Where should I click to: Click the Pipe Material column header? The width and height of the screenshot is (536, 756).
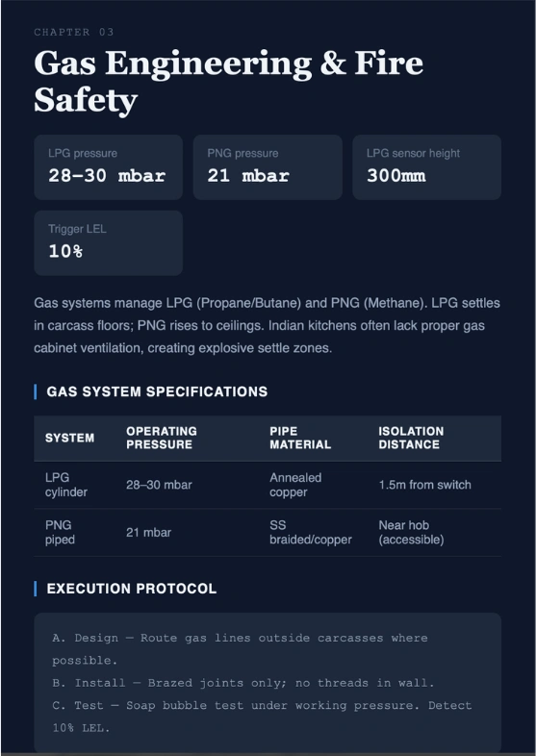point(300,438)
